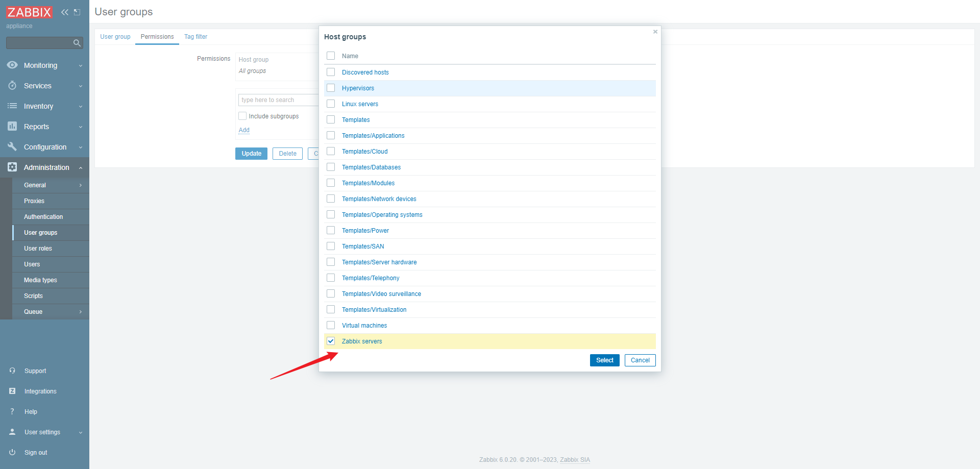Expand the Configuration menu section
The width and height of the screenshot is (980, 469).
pyautogui.click(x=44, y=147)
